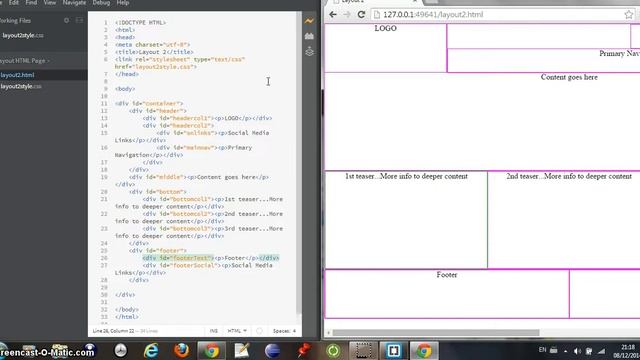The height and width of the screenshot is (360, 640).
Task: Click line 9 body tag in the editor
Action: [125, 89]
